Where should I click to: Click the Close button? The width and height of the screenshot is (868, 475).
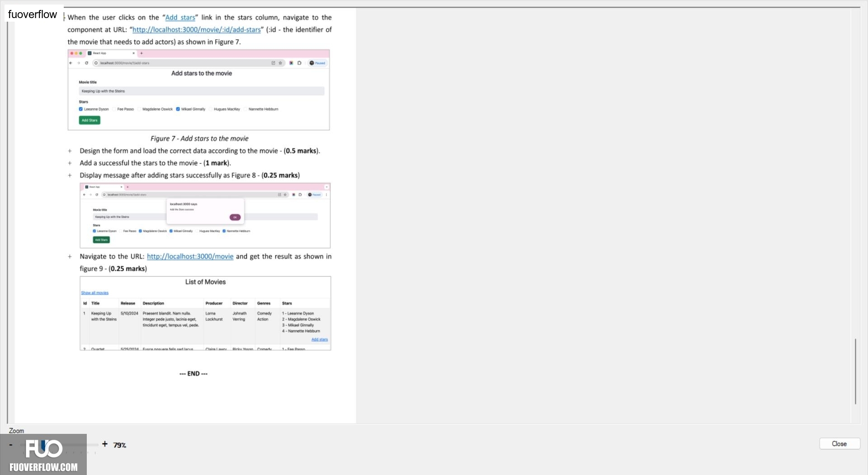point(840,444)
